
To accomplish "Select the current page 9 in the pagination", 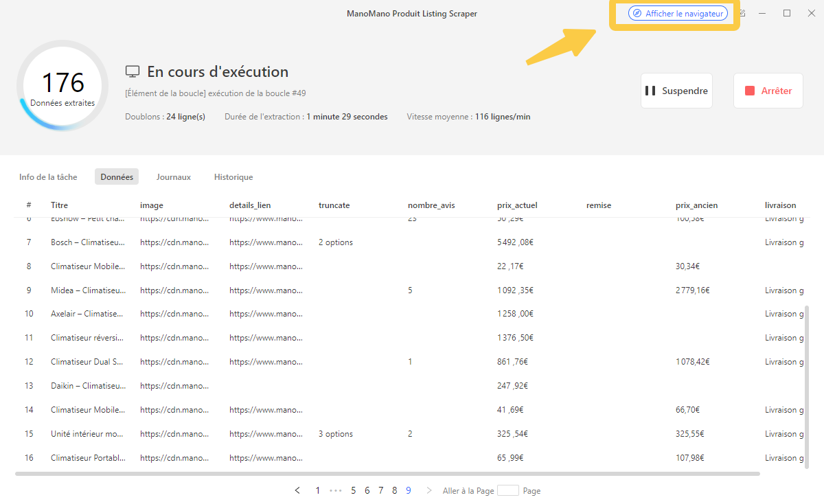I will pyautogui.click(x=409, y=490).
